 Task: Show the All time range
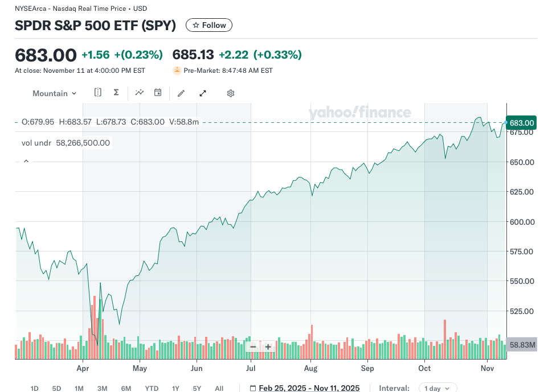tap(219, 389)
